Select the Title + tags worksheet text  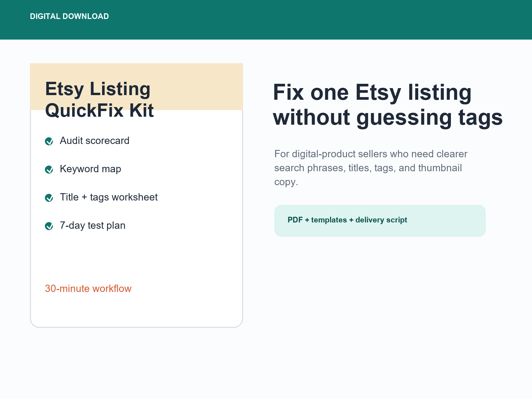(x=109, y=197)
